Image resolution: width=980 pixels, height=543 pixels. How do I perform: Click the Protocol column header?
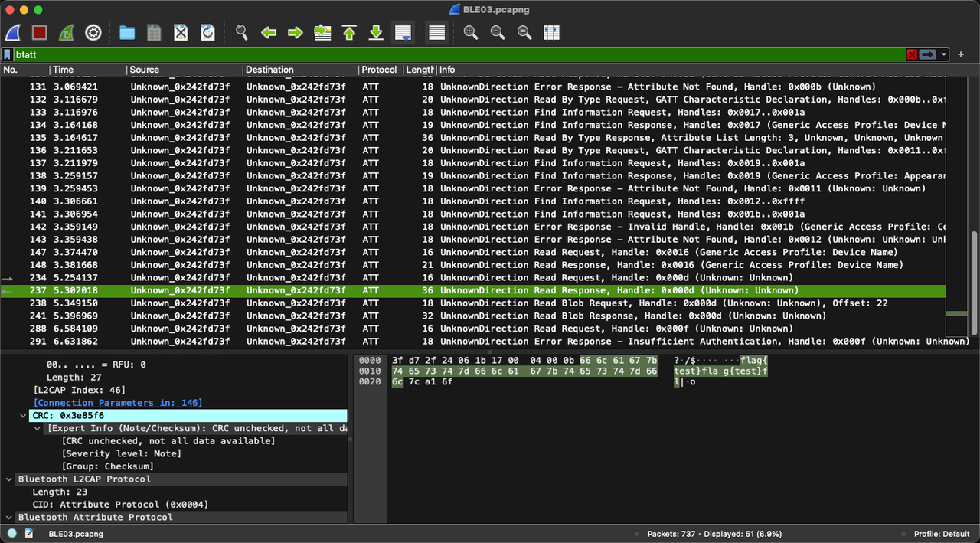click(x=379, y=70)
